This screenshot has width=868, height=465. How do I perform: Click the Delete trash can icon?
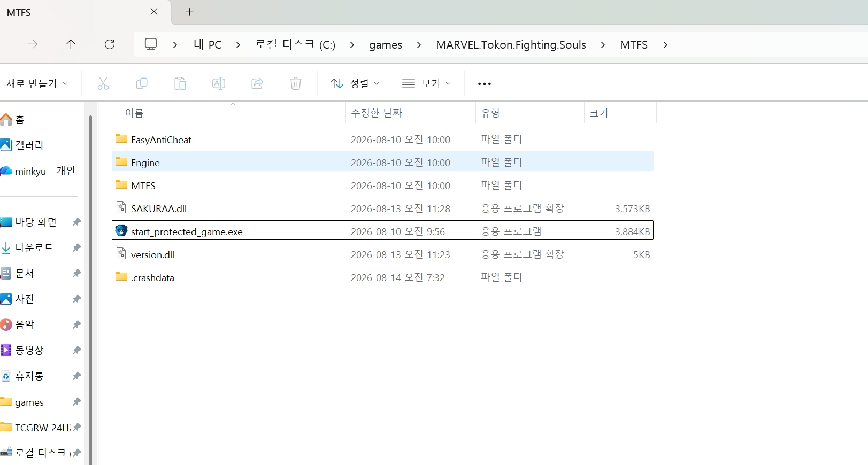click(x=296, y=83)
